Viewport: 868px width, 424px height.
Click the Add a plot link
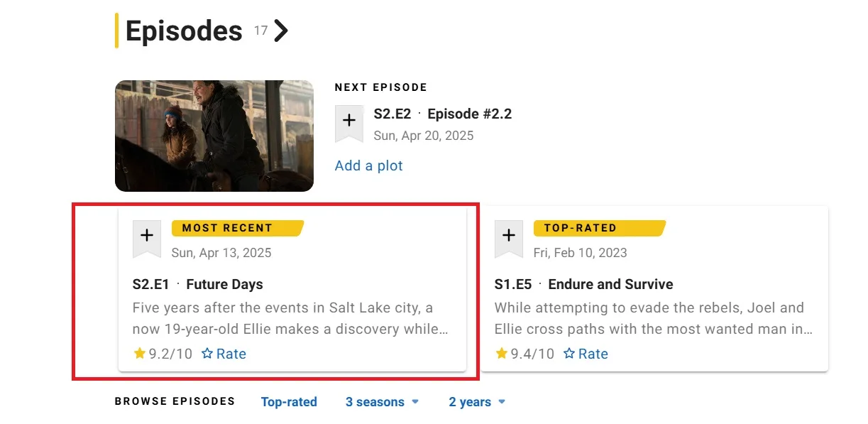pyautogui.click(x=368, y=165)
